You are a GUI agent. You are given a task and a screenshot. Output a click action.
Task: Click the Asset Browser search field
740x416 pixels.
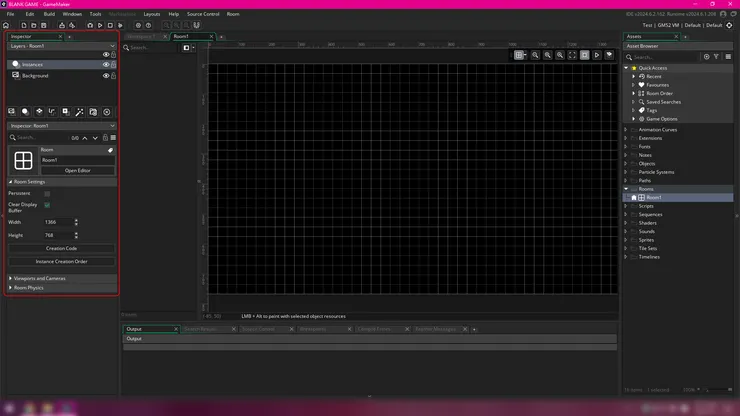pyautogui.click(x=665, y=57)
